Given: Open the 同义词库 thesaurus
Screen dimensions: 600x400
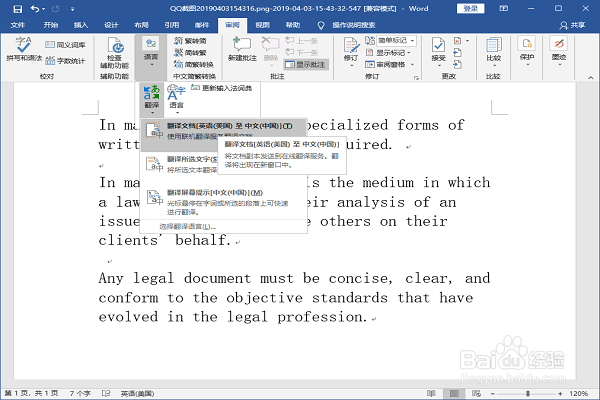Looking at the screenshot, I should pos(65,45).
